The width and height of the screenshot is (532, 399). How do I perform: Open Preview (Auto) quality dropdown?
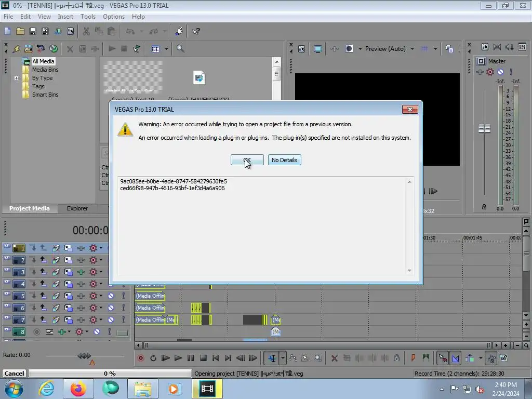pos(412,49)
